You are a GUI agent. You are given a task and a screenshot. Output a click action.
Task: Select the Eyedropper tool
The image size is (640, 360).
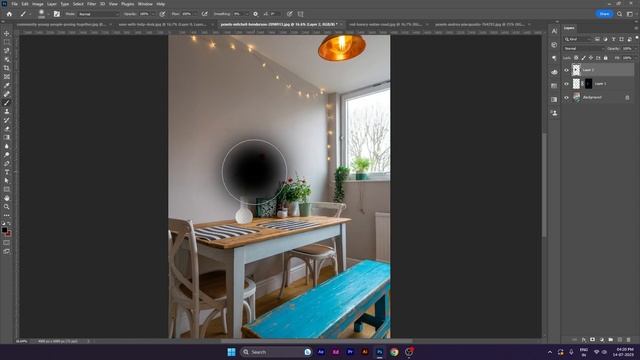point(7,85)
